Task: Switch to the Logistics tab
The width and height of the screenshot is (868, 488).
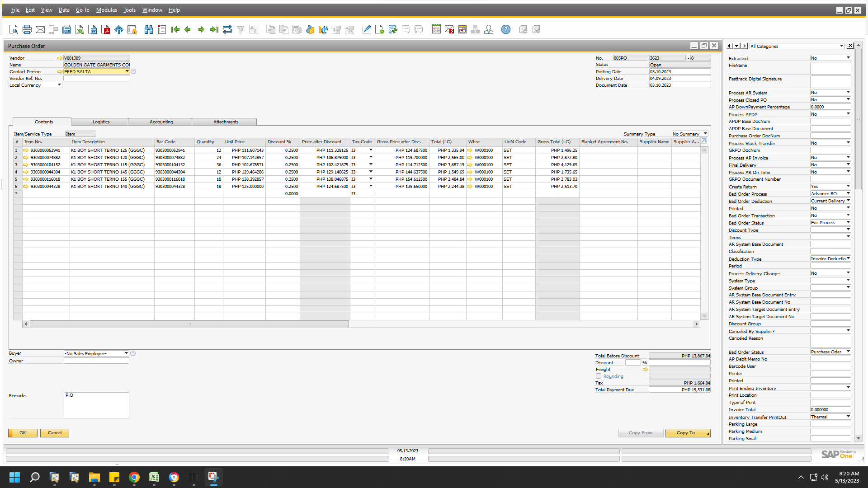Action: click(x=101, y=122)
